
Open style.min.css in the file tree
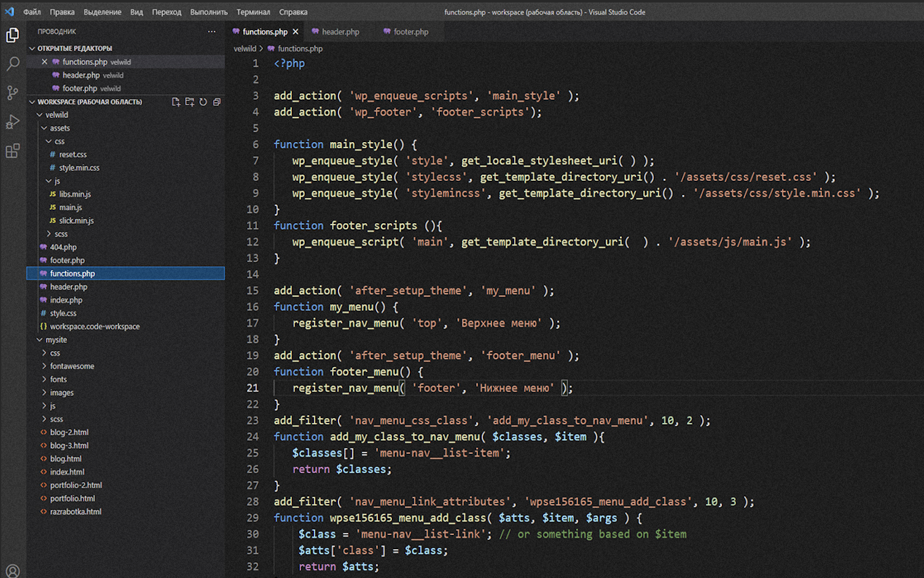pyautogui.click(x=79, y=168)
